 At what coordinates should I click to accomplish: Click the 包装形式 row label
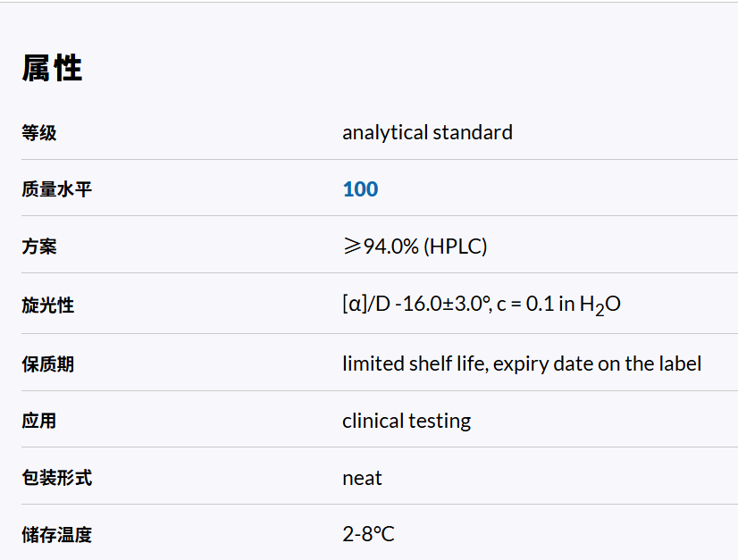[x=56, y=478]
